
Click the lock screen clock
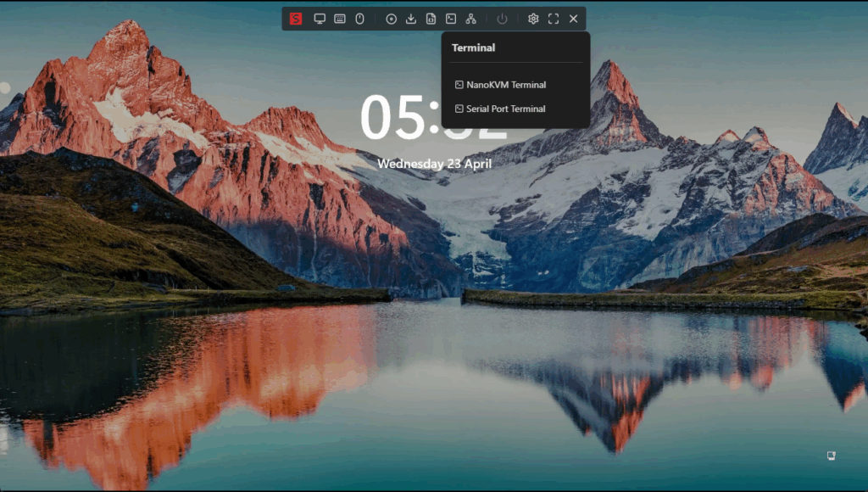click(398, 119)
